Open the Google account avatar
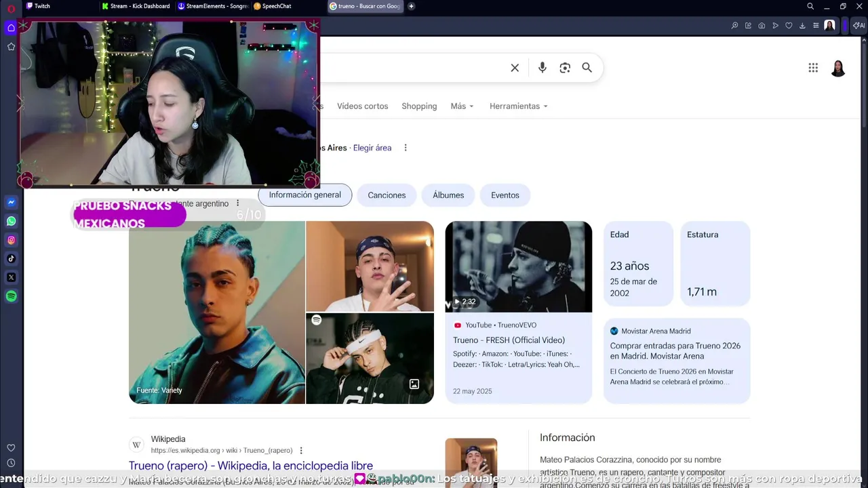 click(x=838, y=68)
